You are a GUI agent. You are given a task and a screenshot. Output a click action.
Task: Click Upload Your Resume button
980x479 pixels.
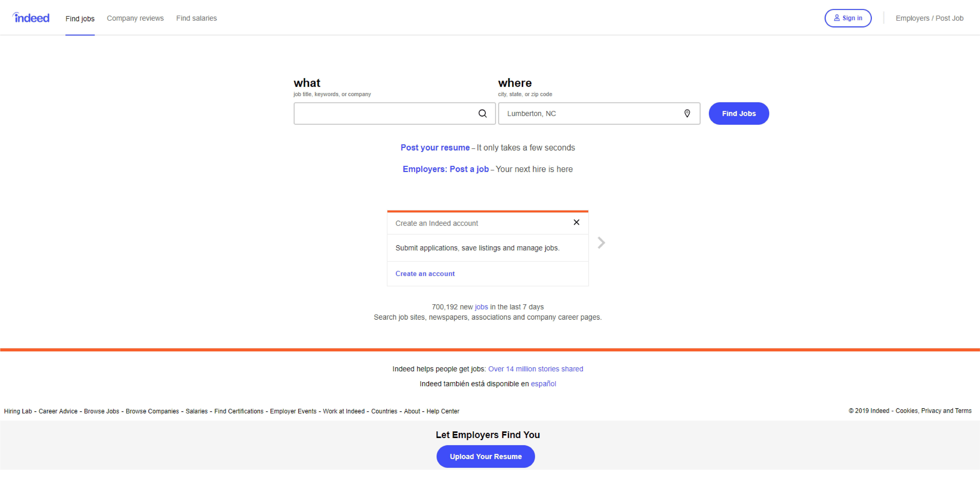485,457
